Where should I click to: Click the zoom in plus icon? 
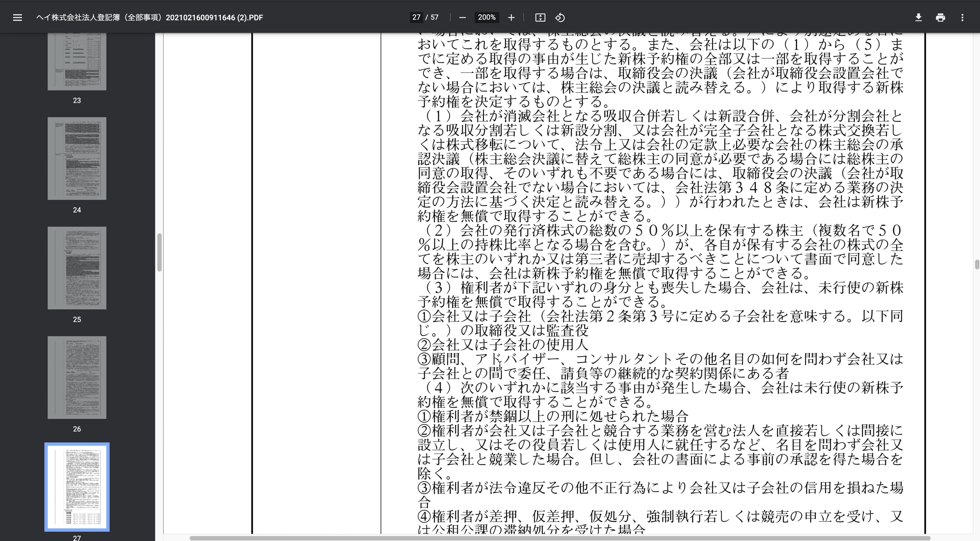(511, 18)
